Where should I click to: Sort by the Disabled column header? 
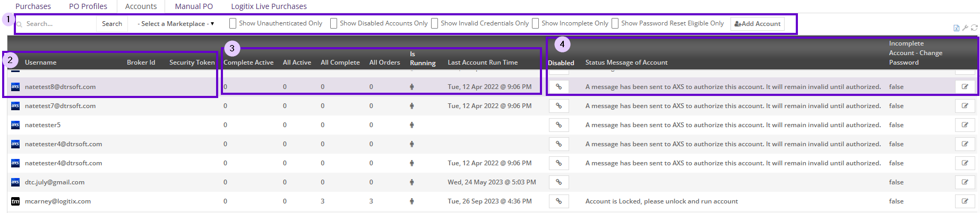pyautogui.click(x=561, y=63)
